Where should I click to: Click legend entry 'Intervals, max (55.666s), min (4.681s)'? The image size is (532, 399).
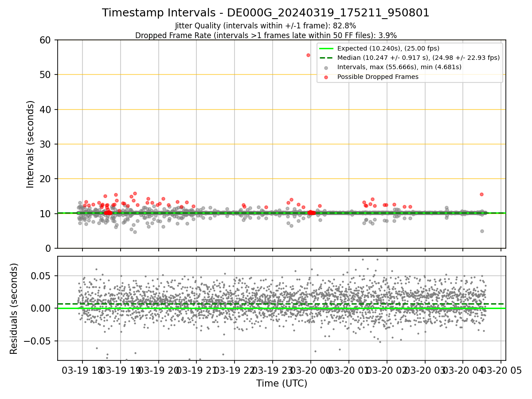[x=399, y=67]
